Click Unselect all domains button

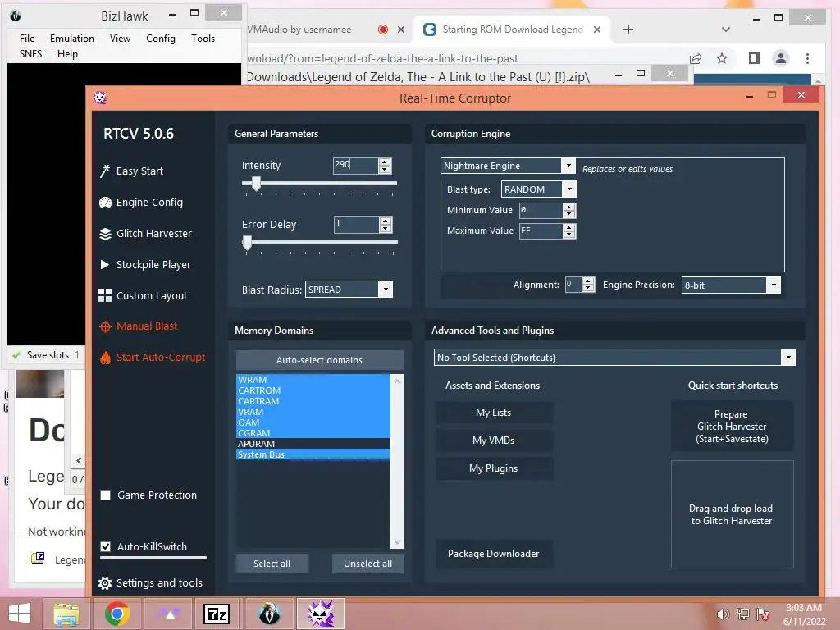point(368,564)
